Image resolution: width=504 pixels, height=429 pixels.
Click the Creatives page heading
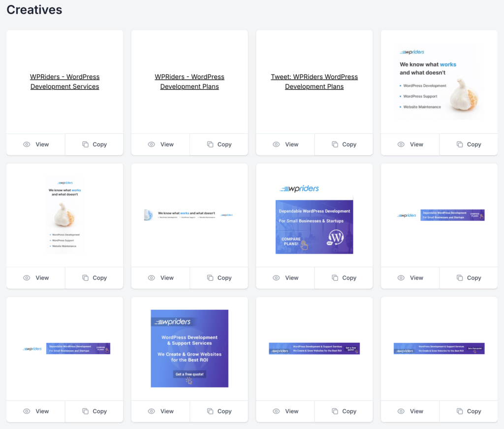pyautogui.click(x=34, y=10)
